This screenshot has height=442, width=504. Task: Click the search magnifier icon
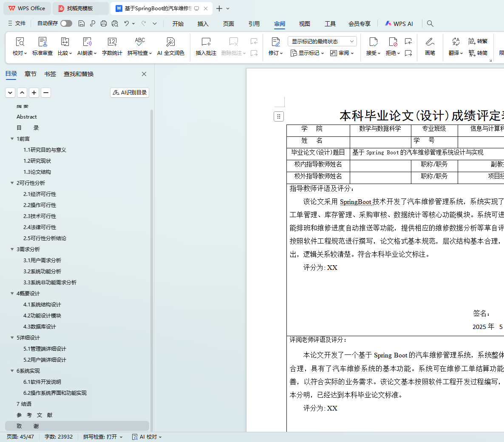pos(430,24)
